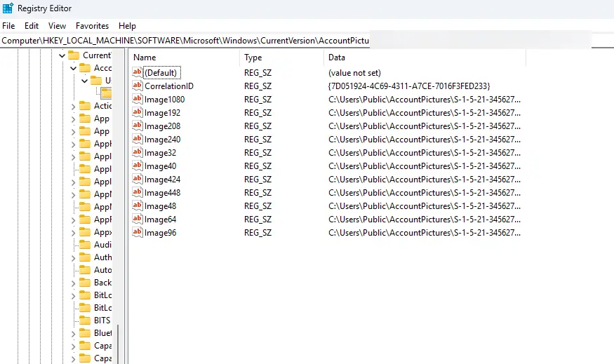Select the Actic key label in tree
This screenshot has width=614, height=364.
(x=102, y=106)
